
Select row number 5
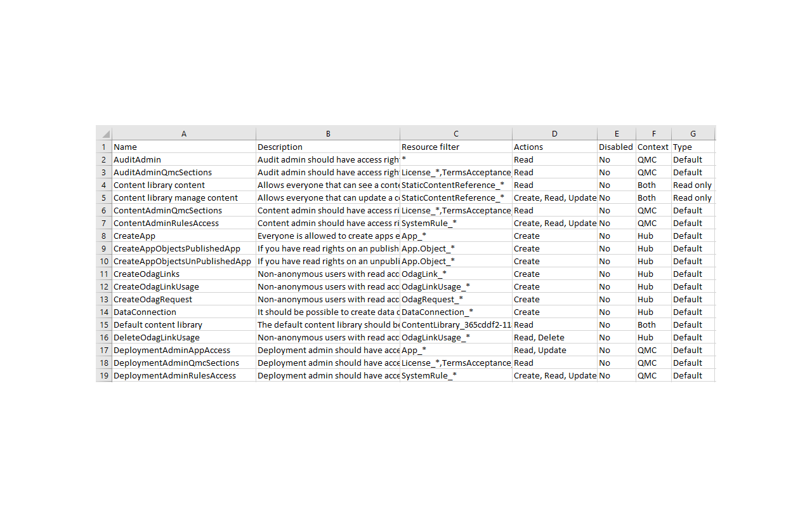tap(103, 197)
